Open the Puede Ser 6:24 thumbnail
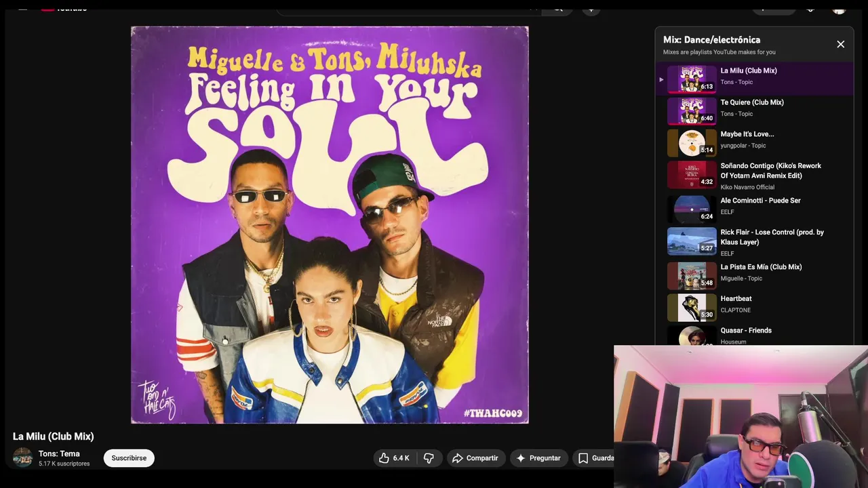This screenshot has height=488, width=868. pos(692,209)
